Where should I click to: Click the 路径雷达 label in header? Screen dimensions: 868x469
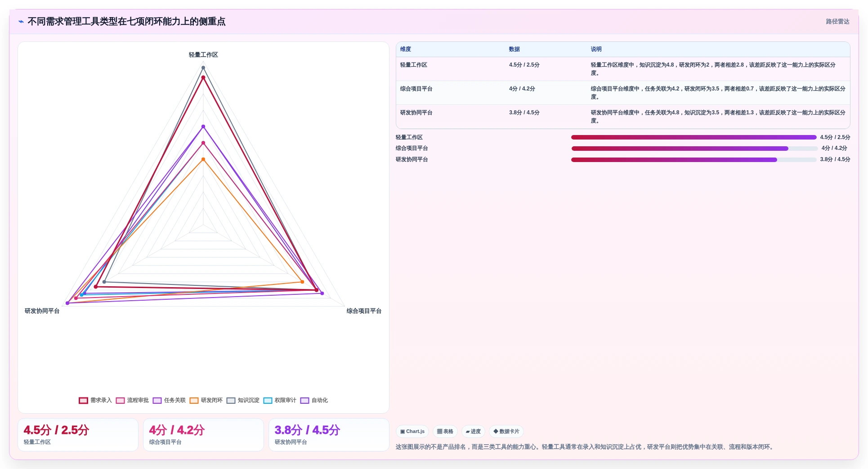(x=837, y=22)
